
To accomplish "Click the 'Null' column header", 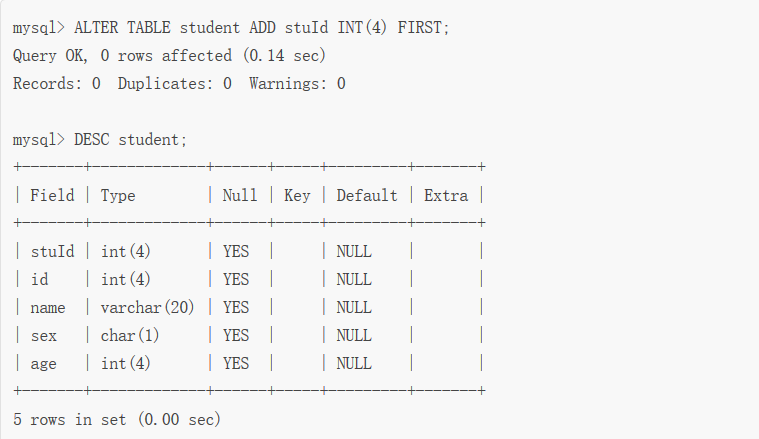I will coord(240,195).
